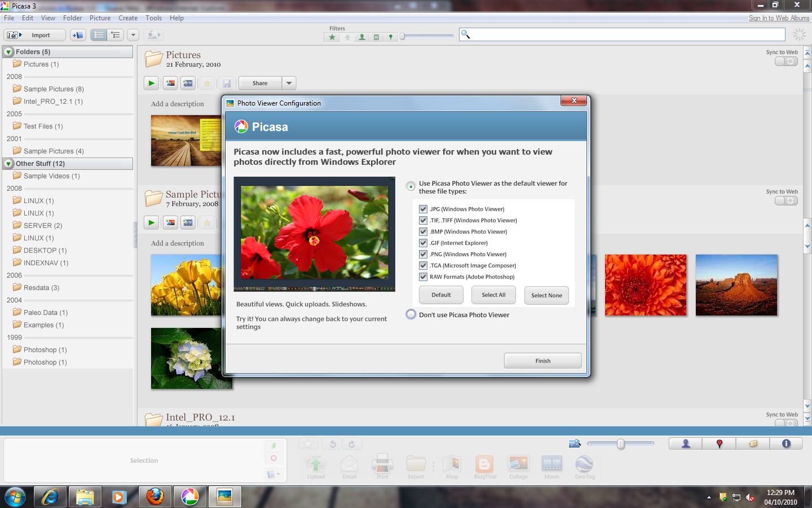Open the File menu

click(9, 18)
